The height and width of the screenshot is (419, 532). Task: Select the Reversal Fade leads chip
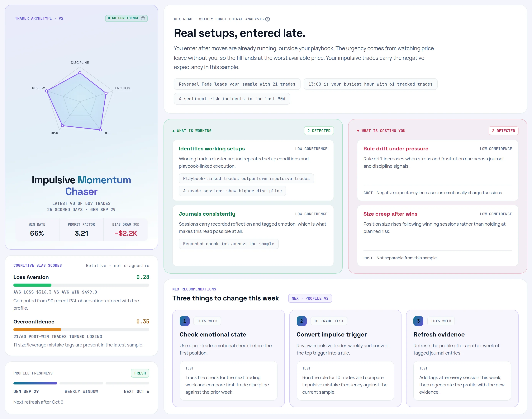[x=237, y=84]
